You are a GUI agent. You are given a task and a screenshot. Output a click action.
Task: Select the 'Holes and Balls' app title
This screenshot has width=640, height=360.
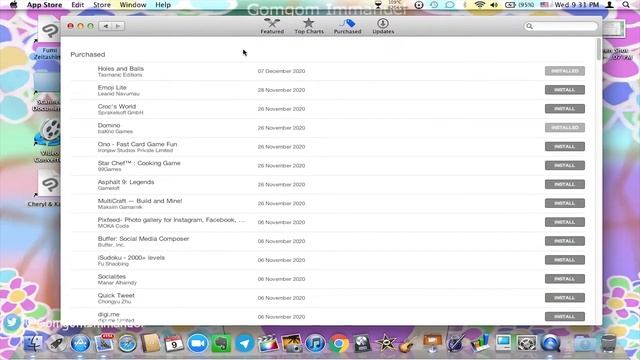120,69
